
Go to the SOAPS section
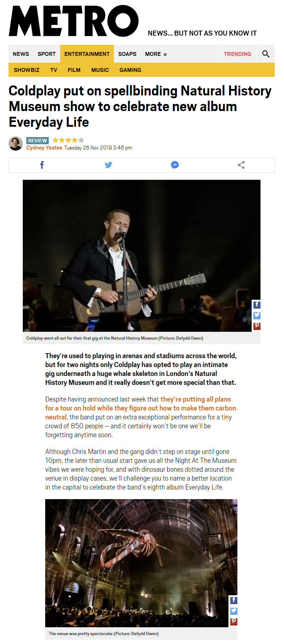[127, 54]
